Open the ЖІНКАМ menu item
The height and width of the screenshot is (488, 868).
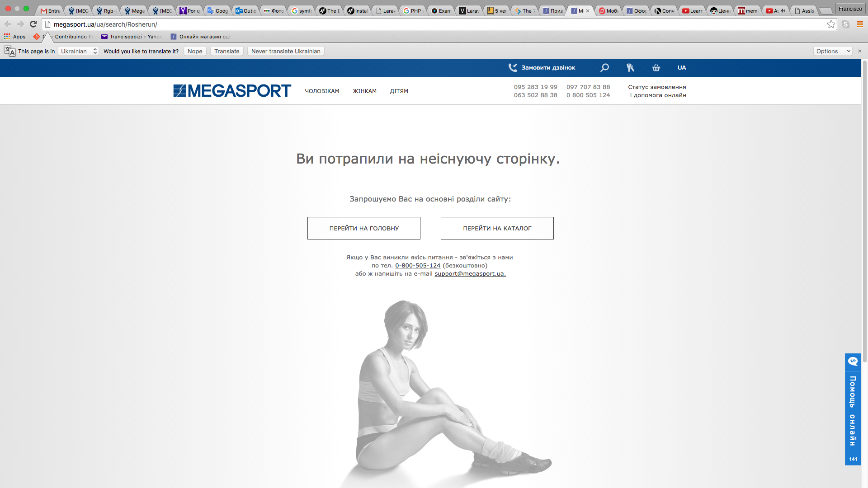[x=364, y=91]
